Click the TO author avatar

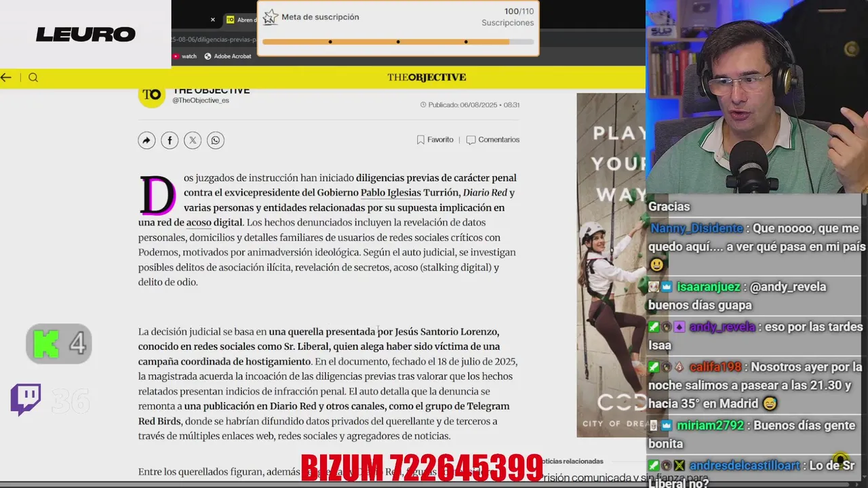pyautogui.click(x=152, y=96)
